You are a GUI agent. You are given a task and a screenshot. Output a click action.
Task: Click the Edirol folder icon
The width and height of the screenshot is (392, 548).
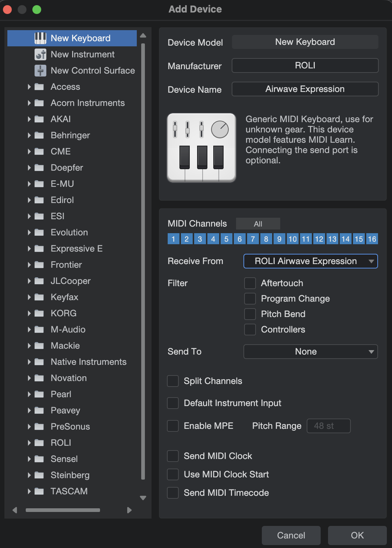click(x=39, y=200)
